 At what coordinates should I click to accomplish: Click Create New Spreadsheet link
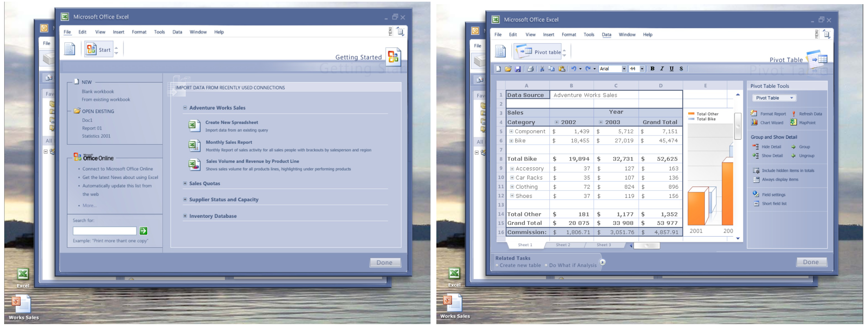231,122
